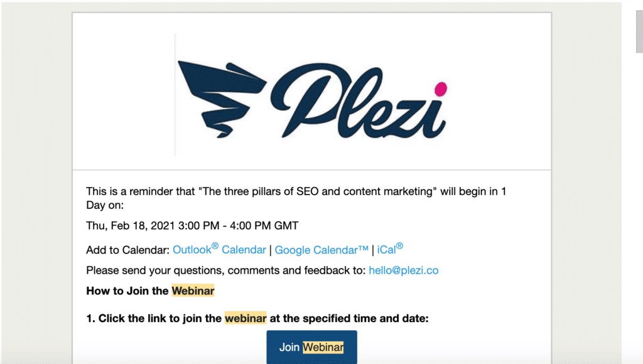The height and width of the screenshot is (364, 643).
Task: Click the registered symbol after Outlook
Action: [x=215, y=246]
